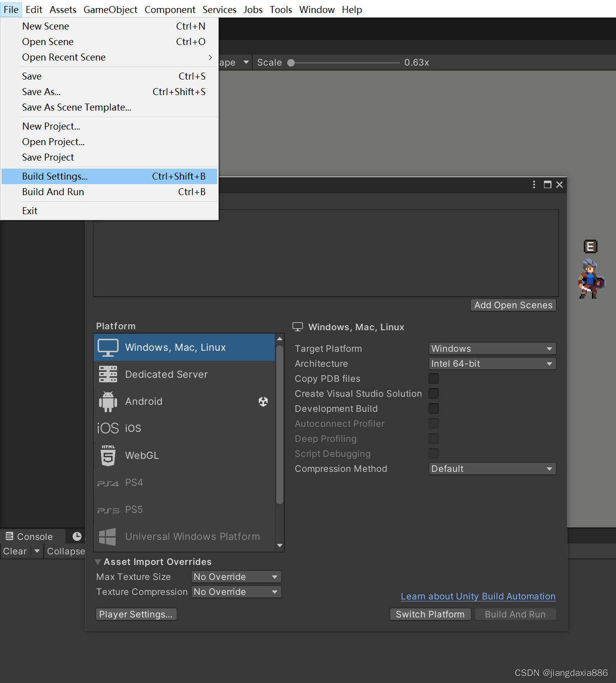Click the monitor icon beside Windows, Mac, Linux header
This screenshot has height=683, width=616.
click(x=298, y=327)
